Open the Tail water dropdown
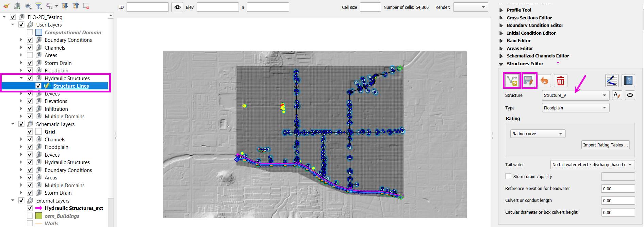The height and width of the screenshot is (227, 644). (x=592, y=165)
